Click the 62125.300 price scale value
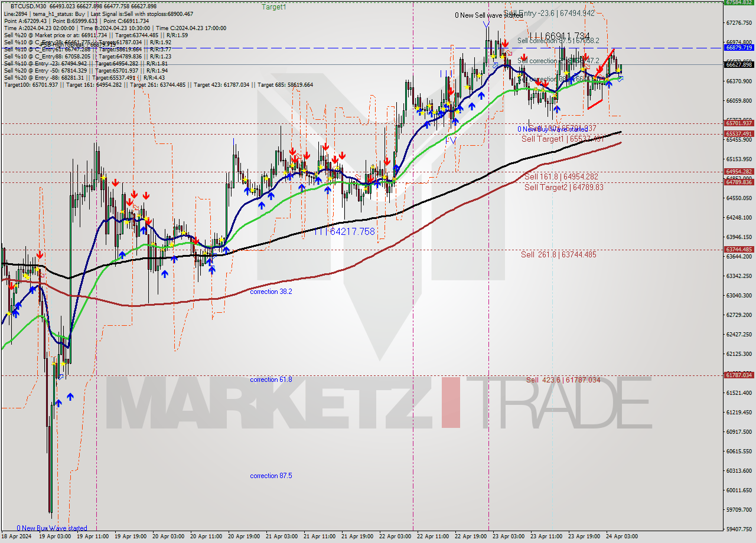Viewport: 756px width, 543px height. [738, 354]
